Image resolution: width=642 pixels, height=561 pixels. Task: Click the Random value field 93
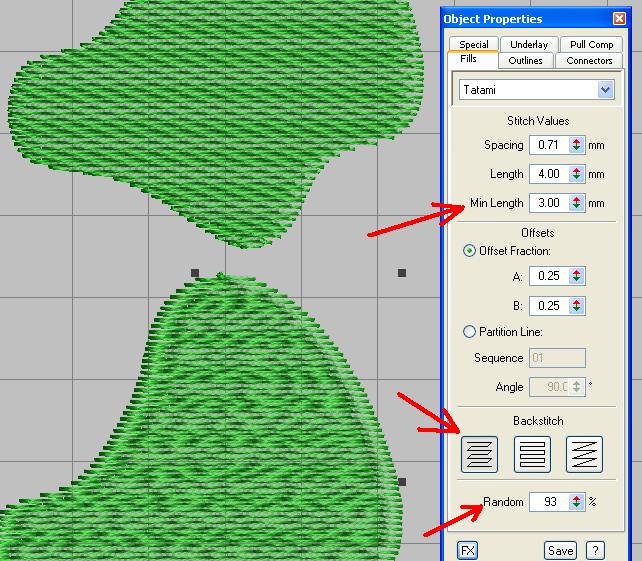pyautogui.click(x=549, y=502)
